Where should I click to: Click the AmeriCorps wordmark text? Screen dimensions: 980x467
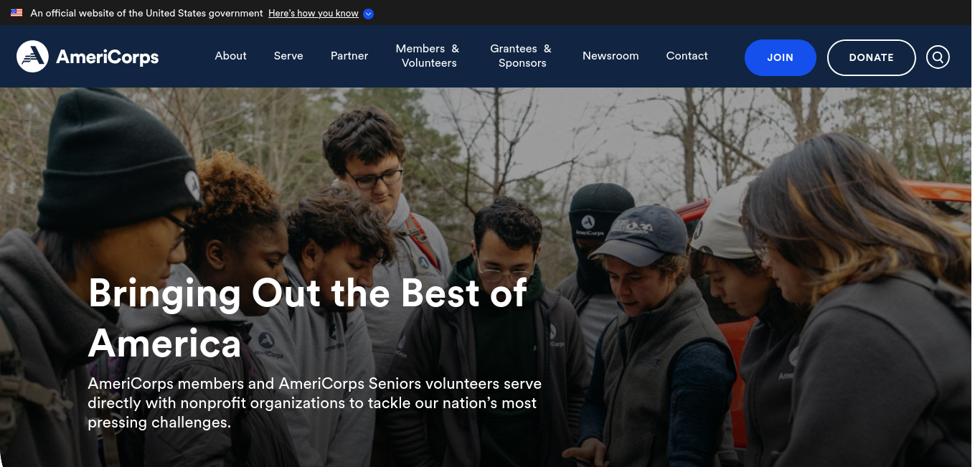point(108,57)
